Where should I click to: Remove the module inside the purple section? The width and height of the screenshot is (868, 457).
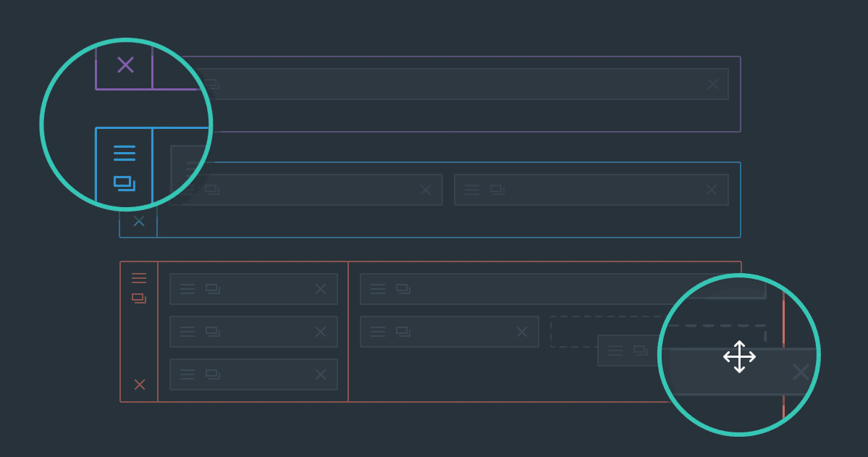tap(713, 84)
